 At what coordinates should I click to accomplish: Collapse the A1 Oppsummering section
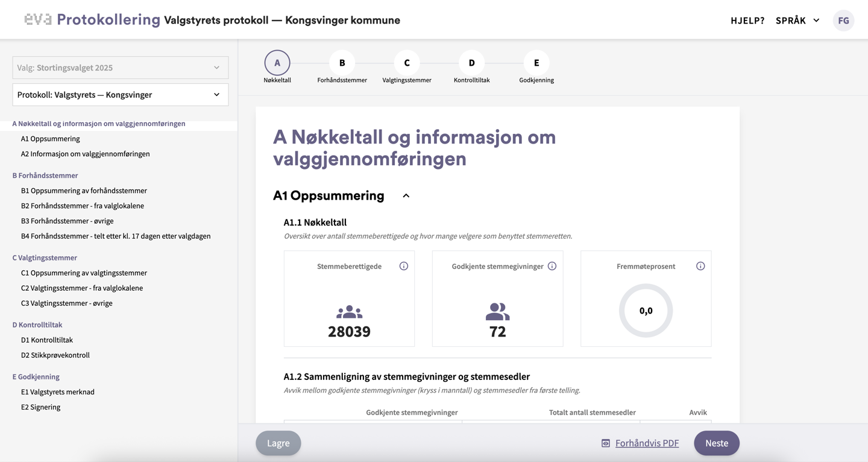tap(406, 195)
